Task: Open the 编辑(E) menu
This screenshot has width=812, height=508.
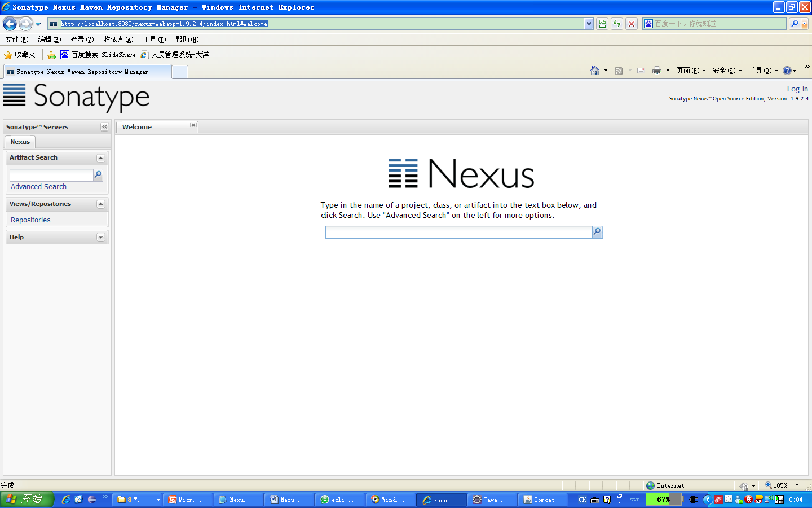Action: pos(50,40)
